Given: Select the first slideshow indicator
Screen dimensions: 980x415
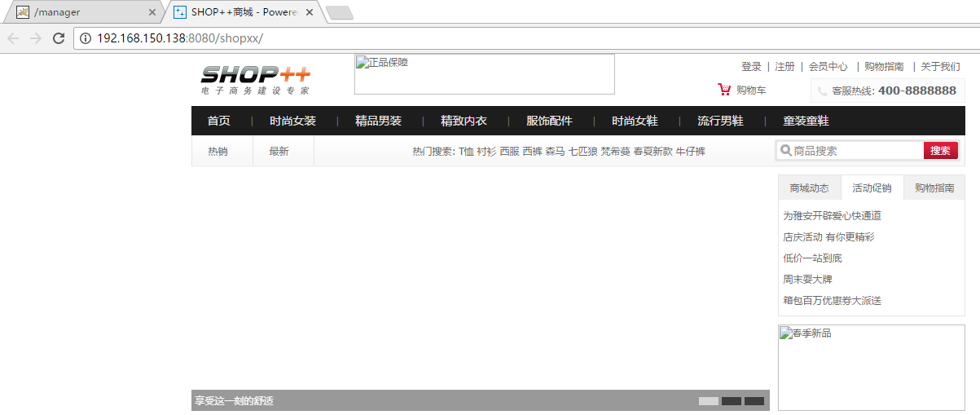Looking at the screenshot, I should (x=709, y=401).
